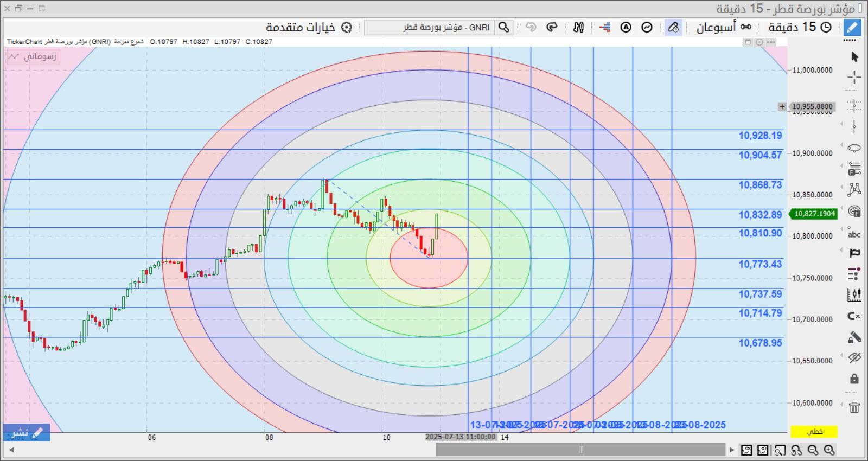Toggle the pencil lock drawing mode
868x461 pixels.
click(854, 337)
